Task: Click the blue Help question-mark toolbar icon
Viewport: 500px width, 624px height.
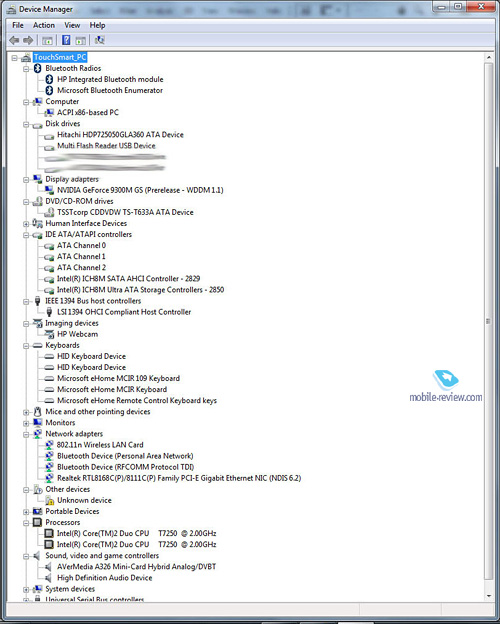Action: (66, 40)
